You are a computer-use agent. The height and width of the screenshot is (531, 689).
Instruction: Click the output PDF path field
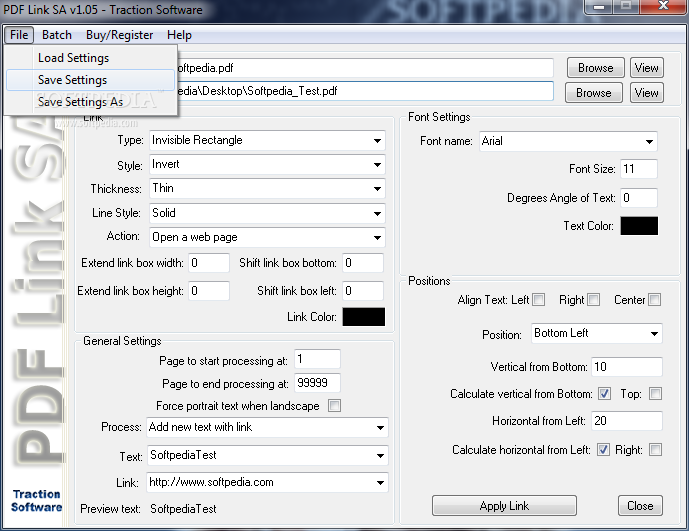pyautogui.click(x=365, y=91)
